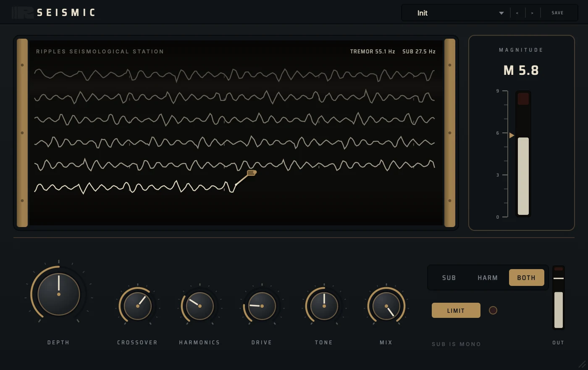This screenshot has width=588, height=370.
Task: Click the OUT label
Action: pyautogui.click(x=558, y=342)
